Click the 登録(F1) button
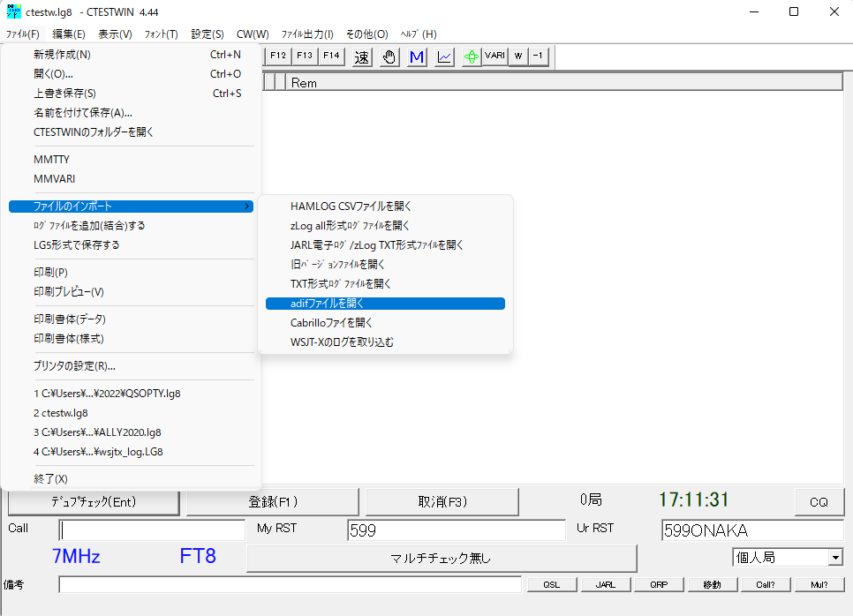This screenshot has height=616, width=853. [273, 502]
